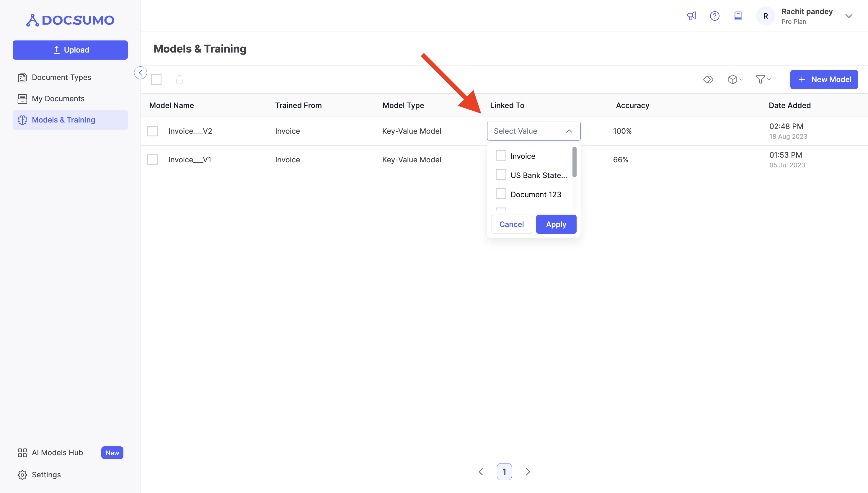Check the Invoice option in dropdown
This screenshot has width=868, height=493.
point(501,156)
